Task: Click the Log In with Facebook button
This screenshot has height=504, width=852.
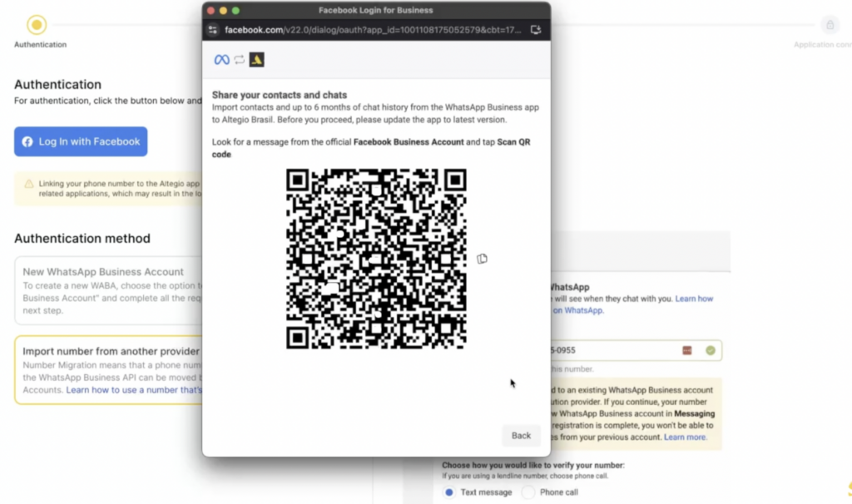Action: click(81, 141)
